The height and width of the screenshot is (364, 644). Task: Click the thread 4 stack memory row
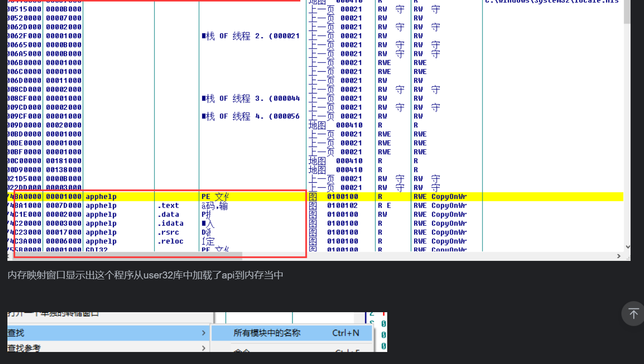coord(250,117)
